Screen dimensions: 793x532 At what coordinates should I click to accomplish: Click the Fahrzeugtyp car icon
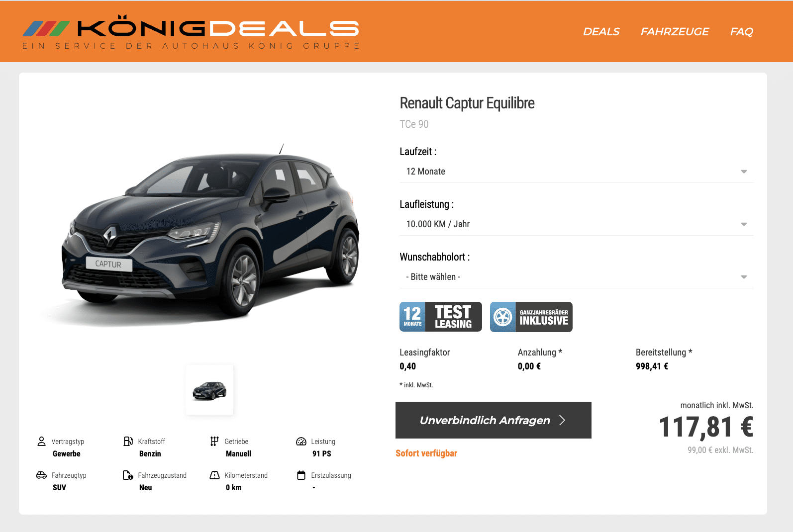[x=41, y=475]
